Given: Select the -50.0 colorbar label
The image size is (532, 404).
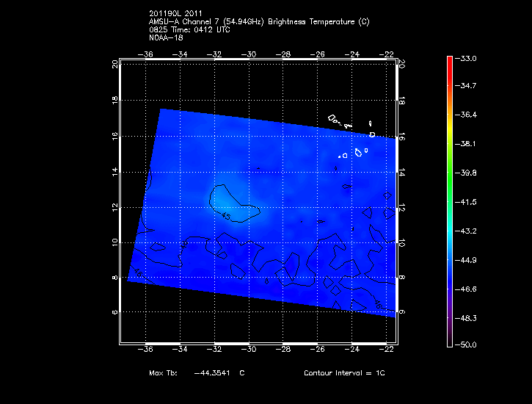Looking at the screenshot, I should tap(467, 345).
